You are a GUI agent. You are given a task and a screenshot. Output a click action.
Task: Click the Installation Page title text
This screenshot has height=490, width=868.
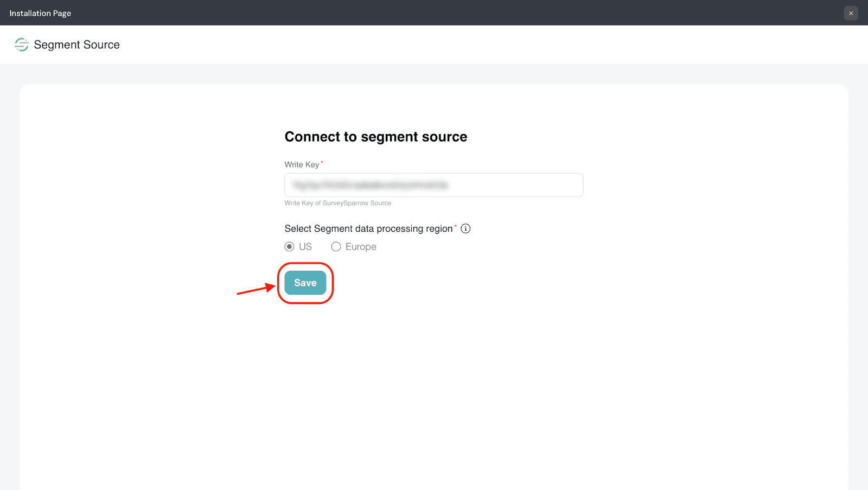(40, 13)
